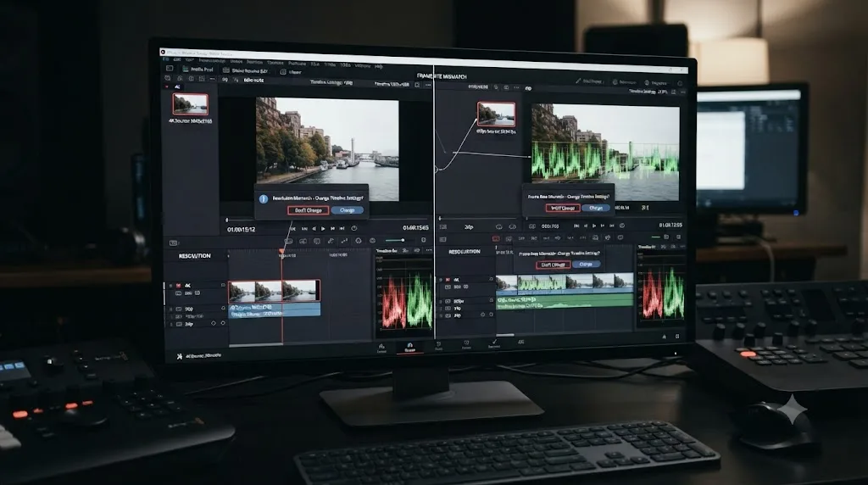Select the node thumbnail in the node graph

(496, 114)
